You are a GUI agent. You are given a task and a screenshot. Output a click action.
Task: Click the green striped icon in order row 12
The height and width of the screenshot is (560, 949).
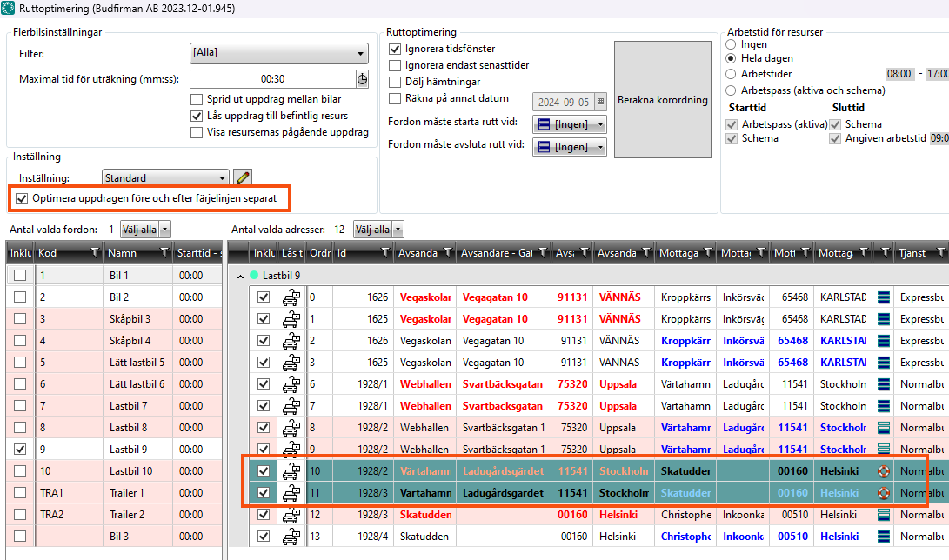coord(884,515)
